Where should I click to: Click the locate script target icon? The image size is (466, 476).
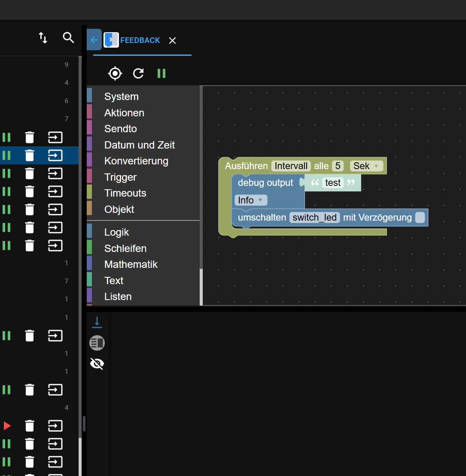pos(115,73)
